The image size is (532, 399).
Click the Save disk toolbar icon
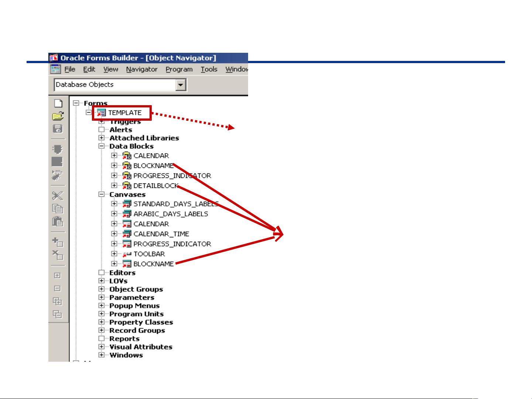point(58,129)
